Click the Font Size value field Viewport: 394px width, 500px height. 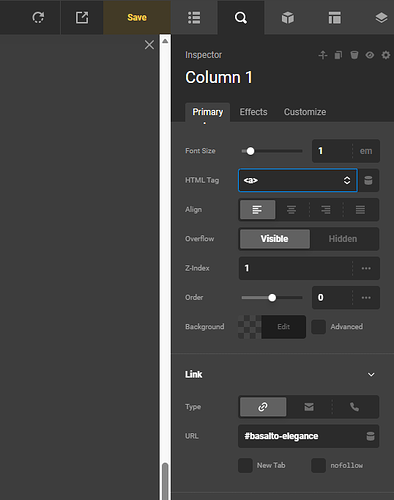click(332, 151)
